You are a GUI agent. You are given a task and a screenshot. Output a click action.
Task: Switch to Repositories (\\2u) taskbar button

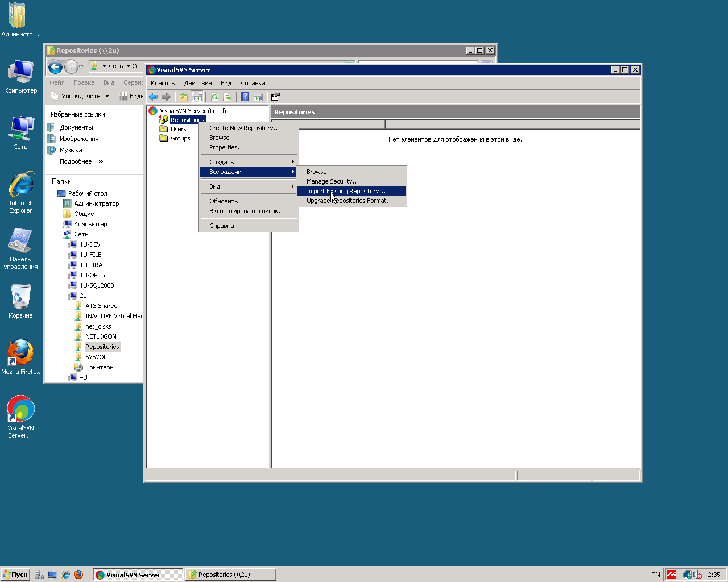(x=230, y=575)
